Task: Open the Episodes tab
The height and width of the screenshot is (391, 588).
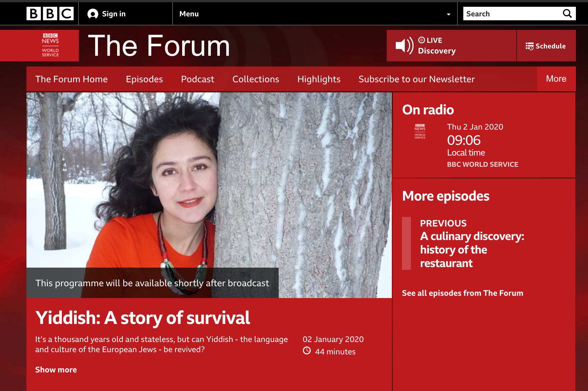Action: click(144, 79)
